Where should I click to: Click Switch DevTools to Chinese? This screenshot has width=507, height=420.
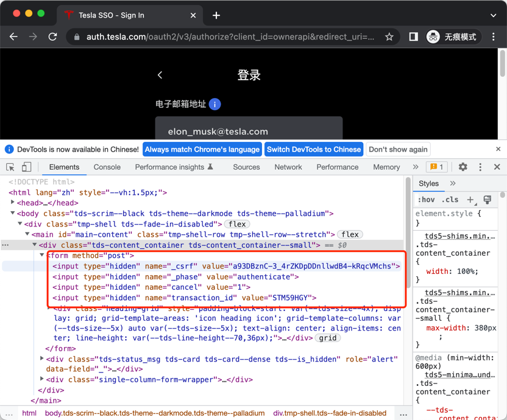pyautogui.click(x=314, y=149)
